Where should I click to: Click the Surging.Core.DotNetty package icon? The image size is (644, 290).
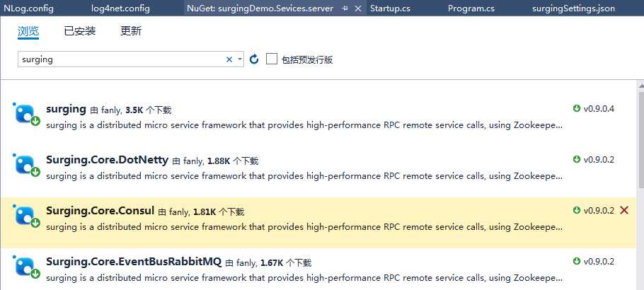[x=25, y=165]
